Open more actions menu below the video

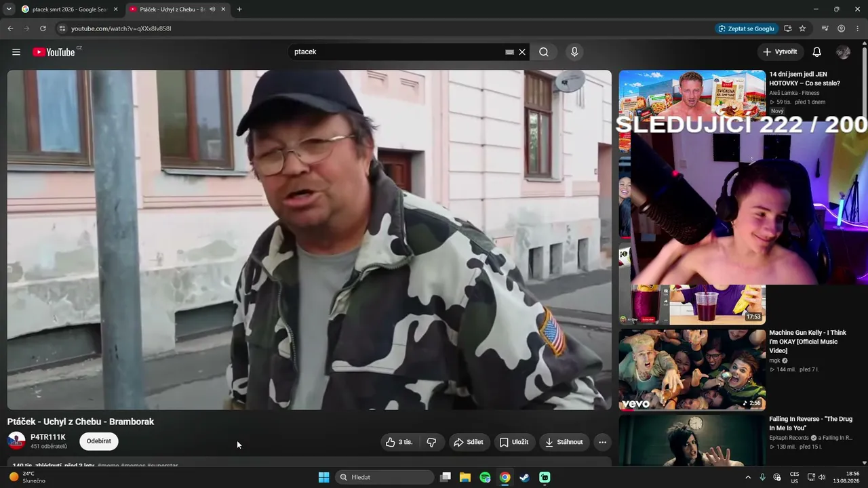point(602,442)
